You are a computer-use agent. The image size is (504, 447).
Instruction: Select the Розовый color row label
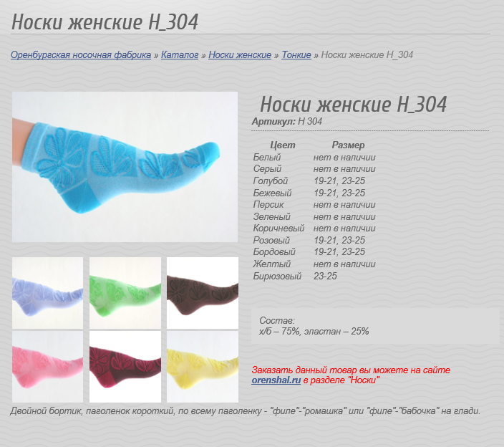[271, 240]
